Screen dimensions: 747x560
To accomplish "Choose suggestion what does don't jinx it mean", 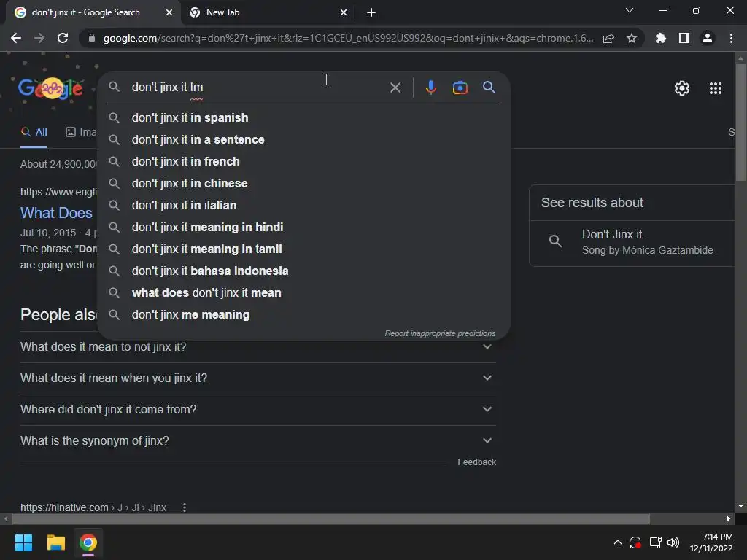I will click(x=303, y=293).
